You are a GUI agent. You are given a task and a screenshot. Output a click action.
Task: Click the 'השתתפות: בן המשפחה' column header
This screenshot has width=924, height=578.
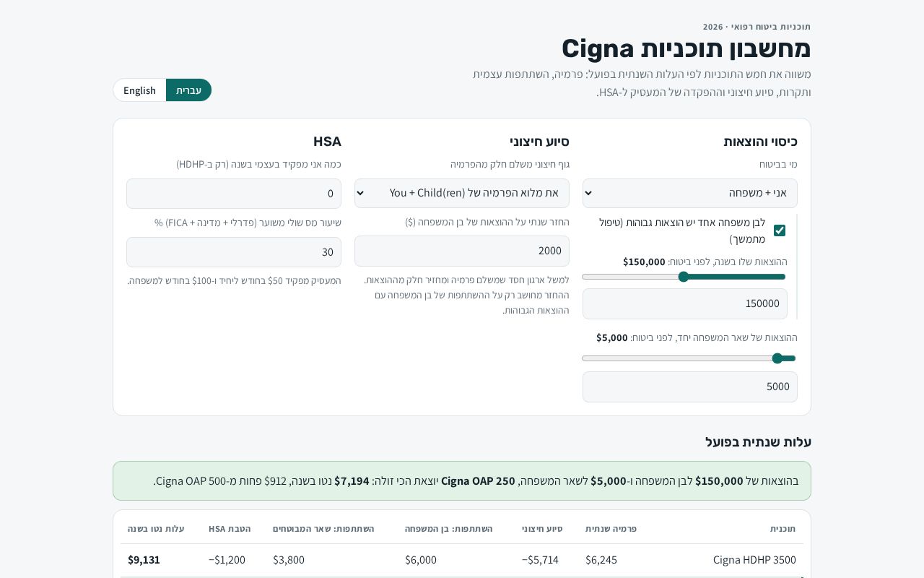click(448, 529)
